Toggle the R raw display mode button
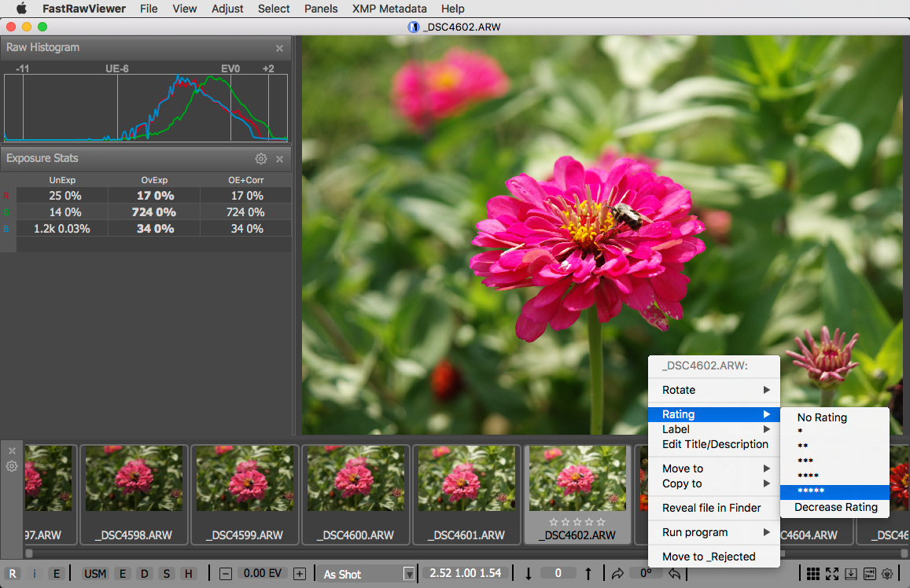 coord(13,574)
